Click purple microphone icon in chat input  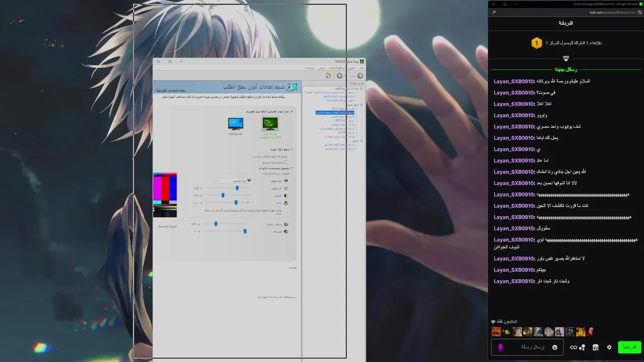[500, 347]
